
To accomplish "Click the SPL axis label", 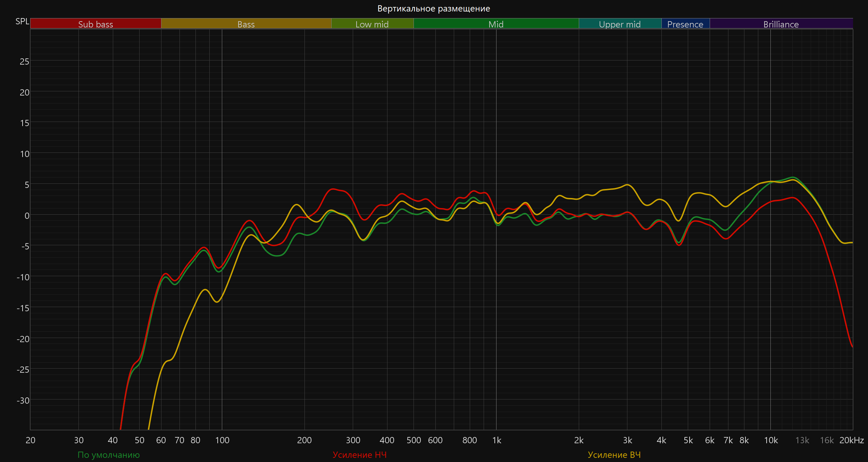I will 22,21.
